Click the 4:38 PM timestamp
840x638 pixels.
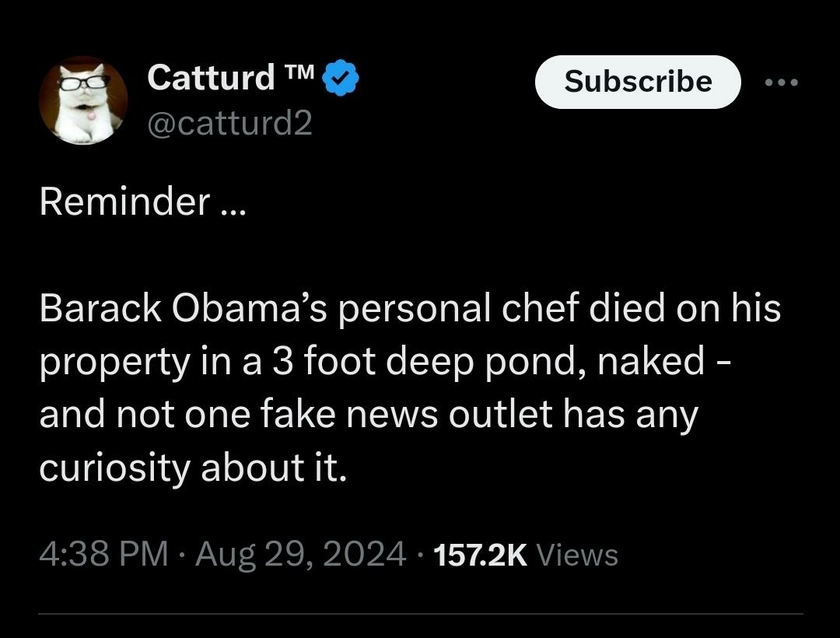tap(103, 554)
